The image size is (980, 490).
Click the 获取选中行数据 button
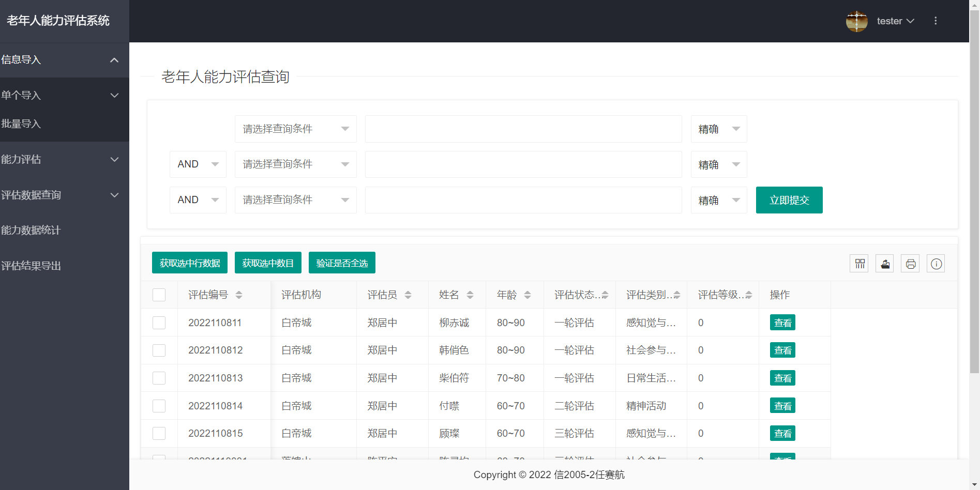point(190,263)
